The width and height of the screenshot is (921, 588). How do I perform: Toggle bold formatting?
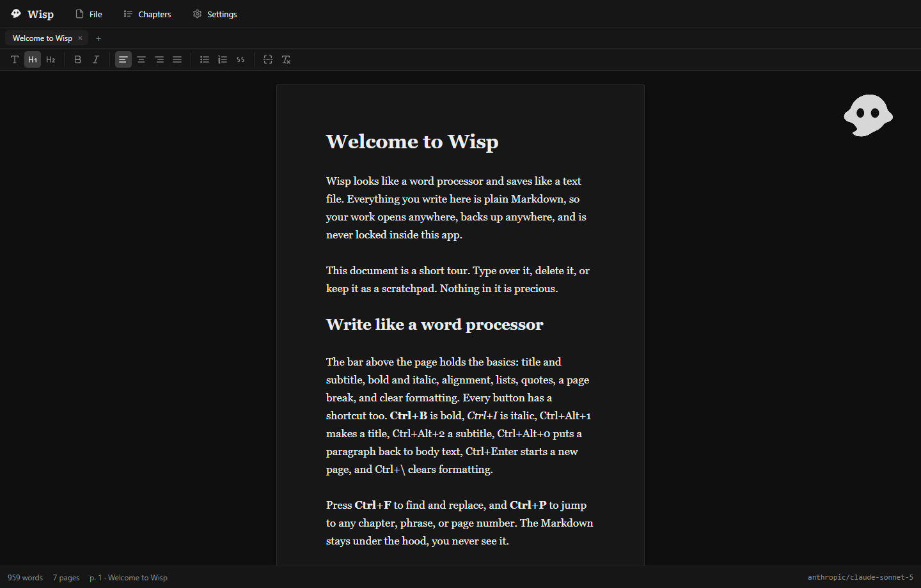coord(78,59)
